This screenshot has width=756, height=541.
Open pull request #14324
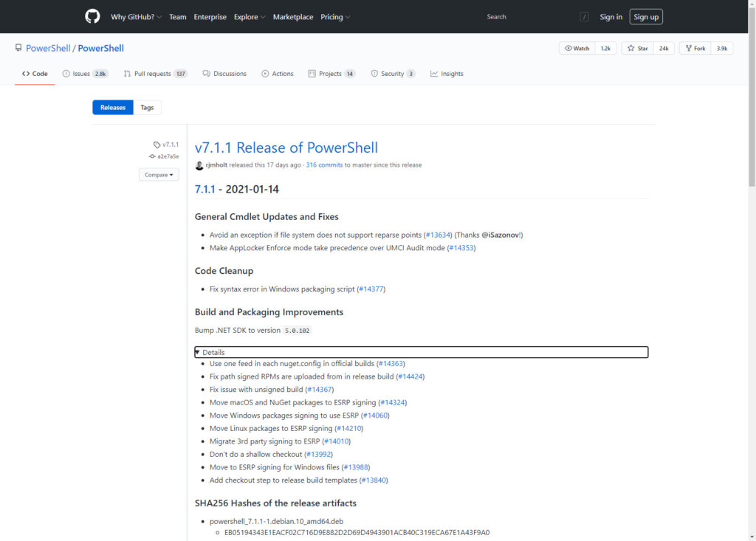pyautogui.click(x=393, y=403)
